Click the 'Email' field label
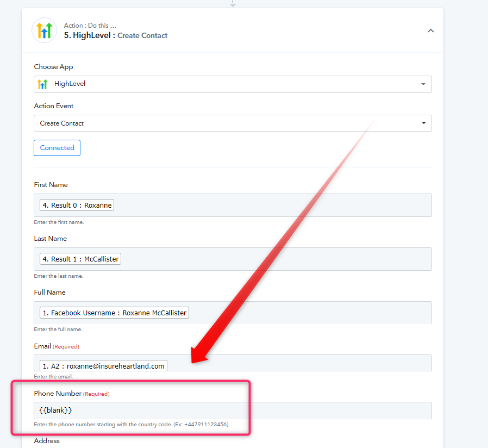The image size is (488, 448). tap(42, 346)
